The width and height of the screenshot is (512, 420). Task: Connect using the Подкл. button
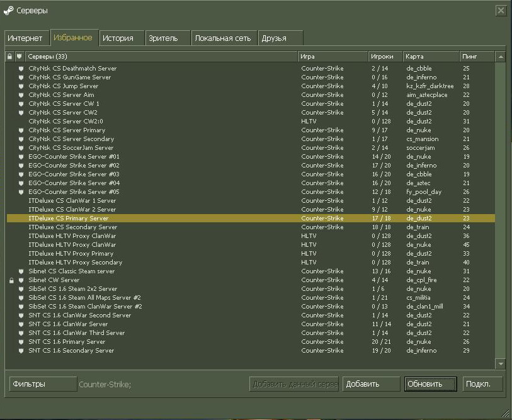pos(482,384)
